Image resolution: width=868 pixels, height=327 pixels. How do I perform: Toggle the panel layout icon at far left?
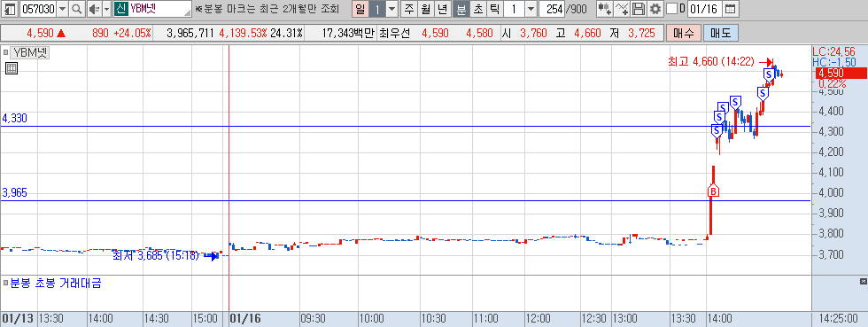click(x=10, y=9)
